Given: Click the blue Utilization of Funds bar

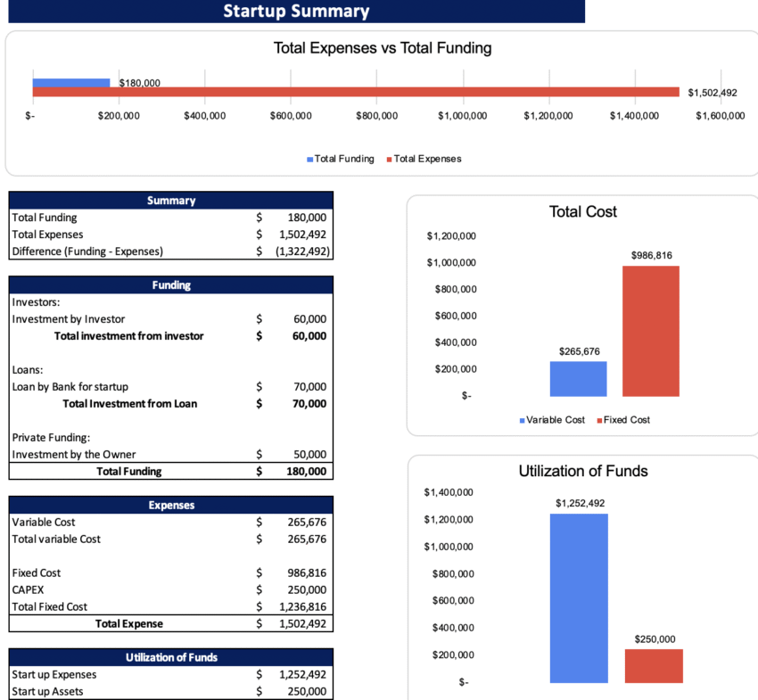Looking at the screenshot, I should [580, 597].
